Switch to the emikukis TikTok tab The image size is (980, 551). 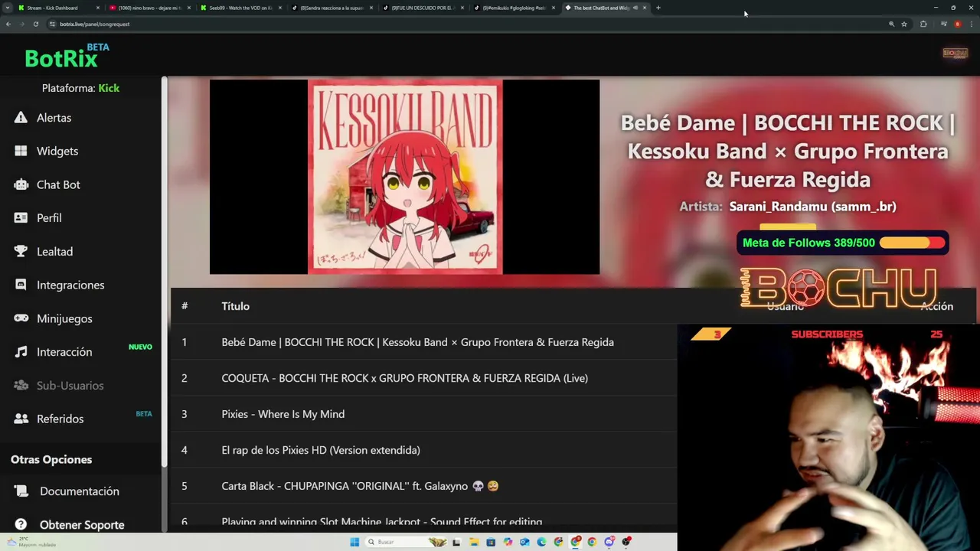514,8
